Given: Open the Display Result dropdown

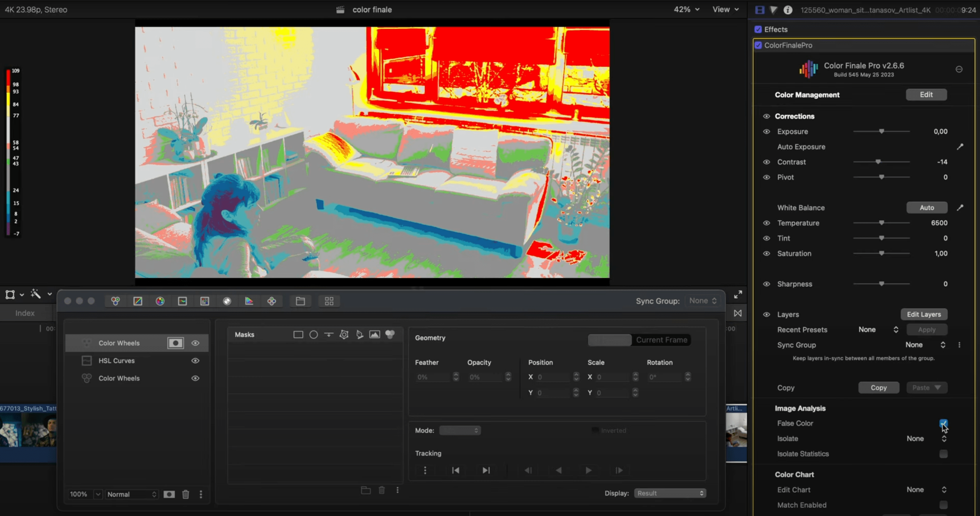Looking at the screenshot, I should pos(670,493).
